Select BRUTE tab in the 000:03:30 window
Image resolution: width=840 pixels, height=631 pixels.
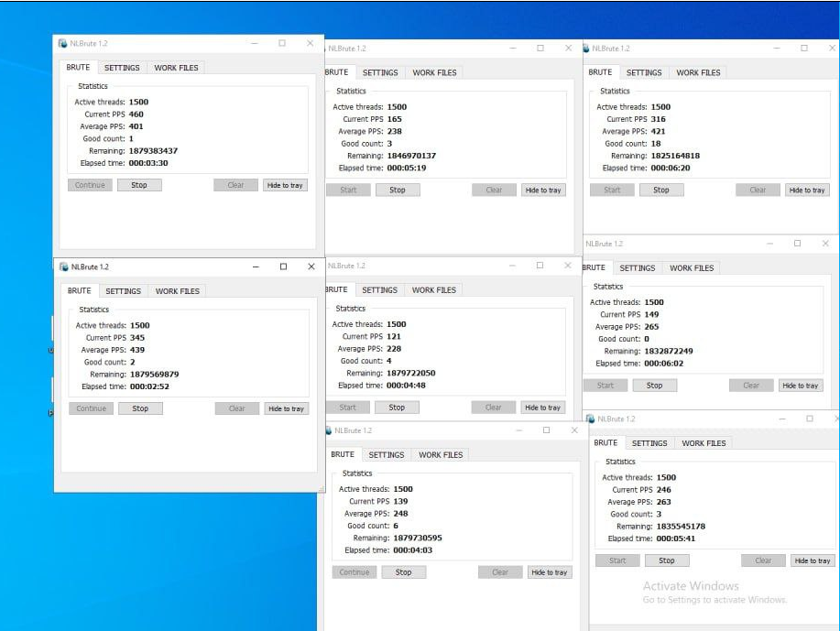pyautogui.click(x=78, y=68)
